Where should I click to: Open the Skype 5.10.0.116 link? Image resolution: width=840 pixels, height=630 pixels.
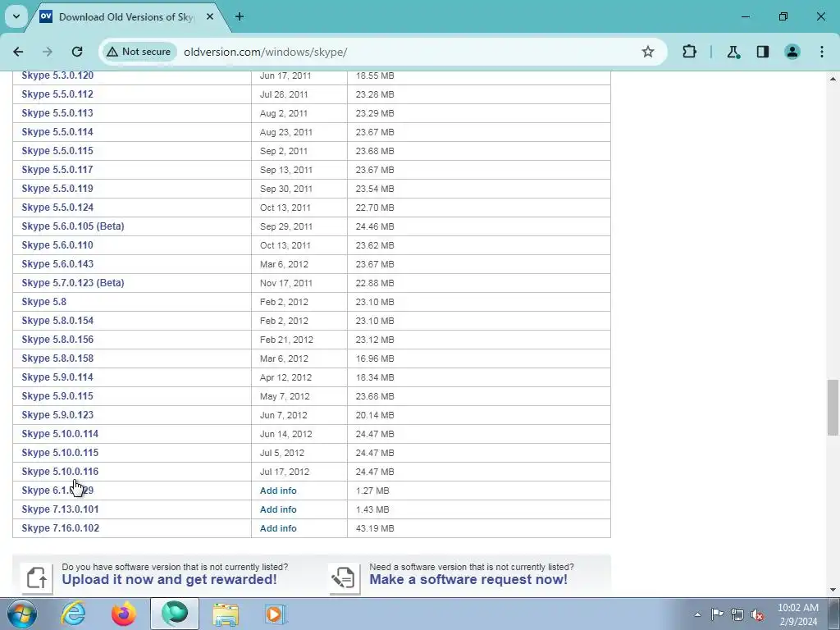click(60, 472)
